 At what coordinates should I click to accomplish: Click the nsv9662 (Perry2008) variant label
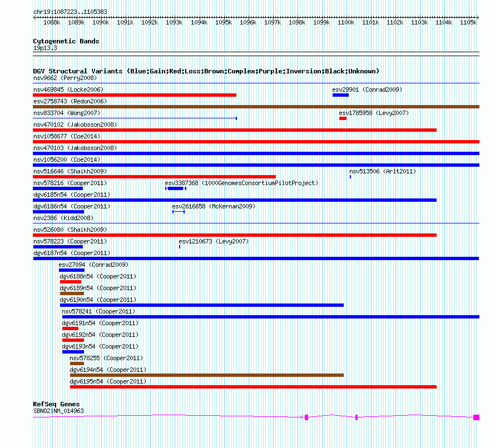point(65,78)
